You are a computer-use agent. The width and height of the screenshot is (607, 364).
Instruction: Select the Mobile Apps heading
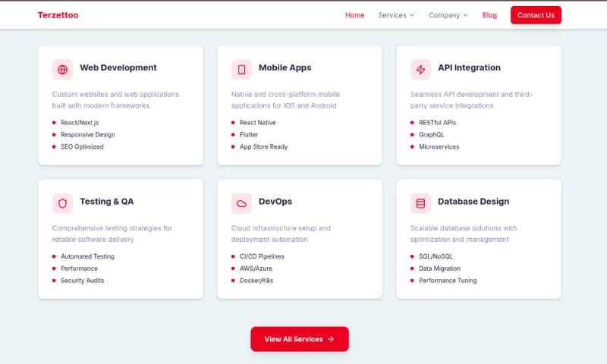point(285,67)
